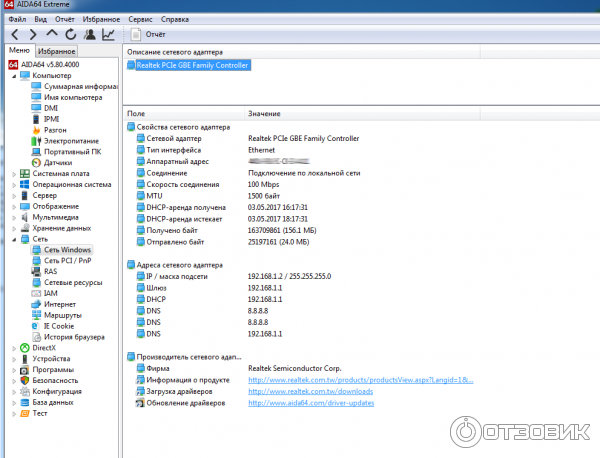Refresh the page with the circular arrow icon
This screenshot has height=458, width=600.
tap(71, 34)
